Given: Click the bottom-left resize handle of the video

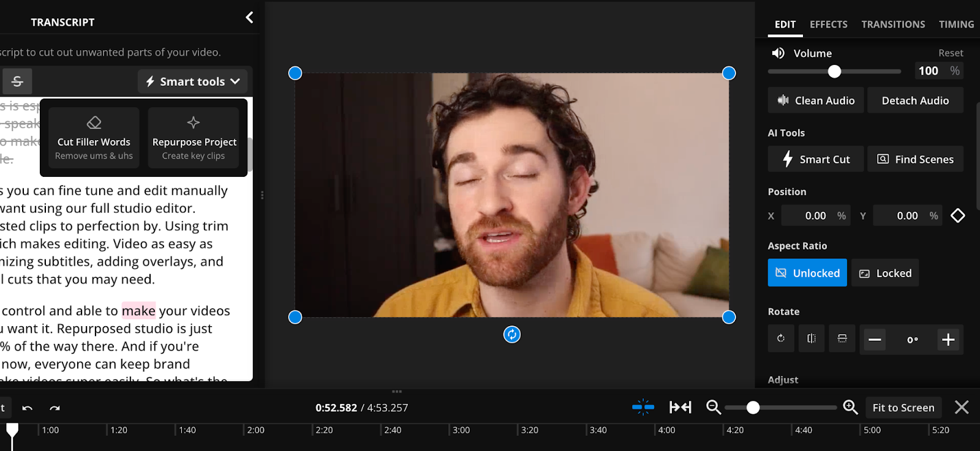Looking at the screenshot, I should click(295, 317).
